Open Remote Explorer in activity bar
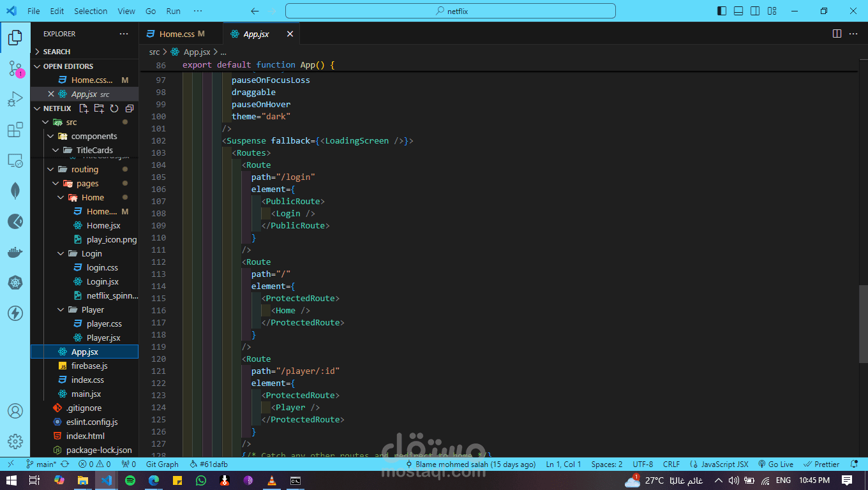Screen dimensions: 868x490 click(15, 161)
